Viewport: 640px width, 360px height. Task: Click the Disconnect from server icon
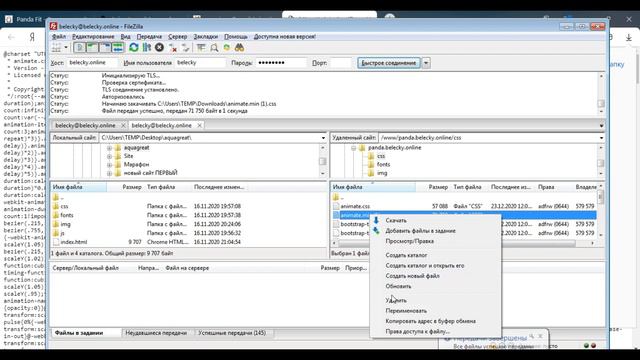coord(173,48)
